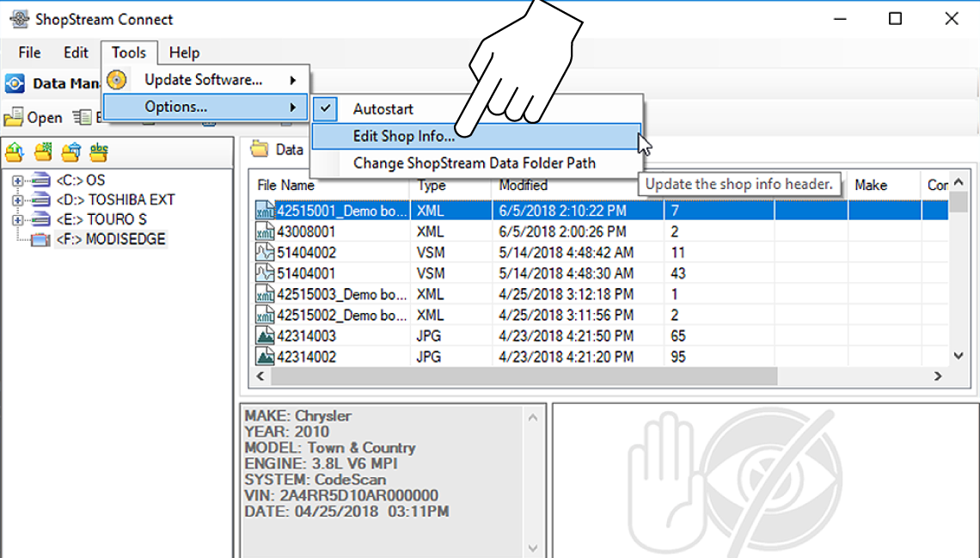Click the move to parent folder icon
This screenshot has width=980, height=558.
[15, 151]
